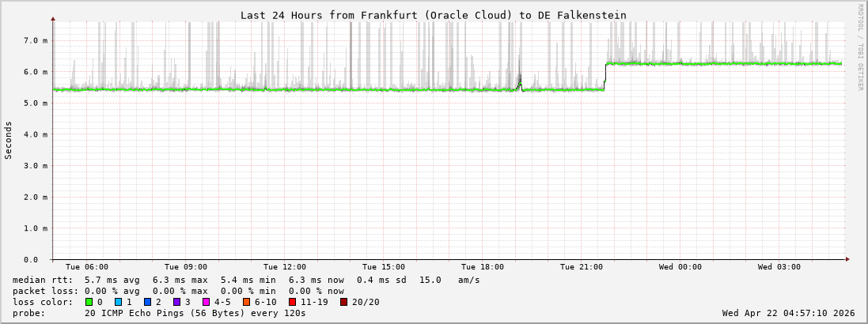Select the red 11-19 loss swatch
This screenshot has width=868, height=324.
tap(293, 302)
